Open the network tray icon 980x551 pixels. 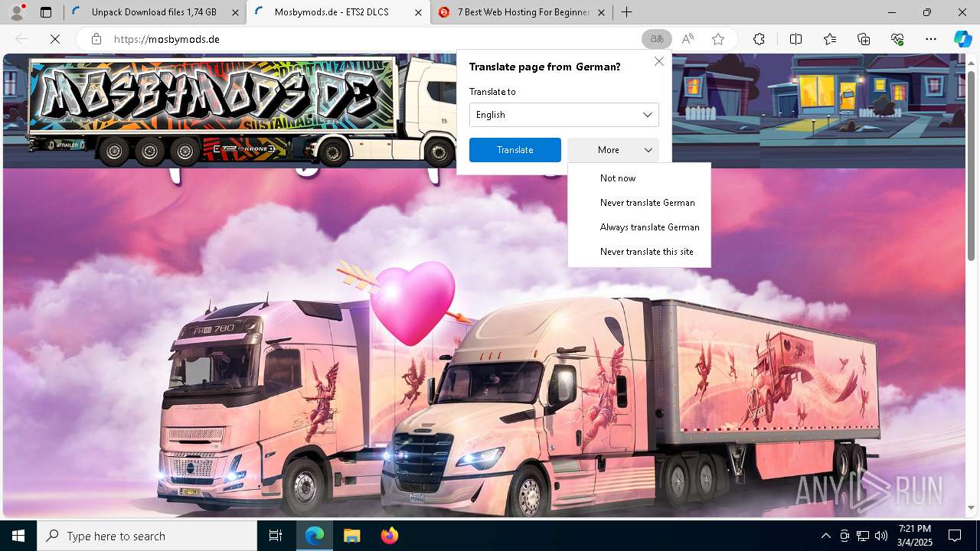[x=863, y=536]
